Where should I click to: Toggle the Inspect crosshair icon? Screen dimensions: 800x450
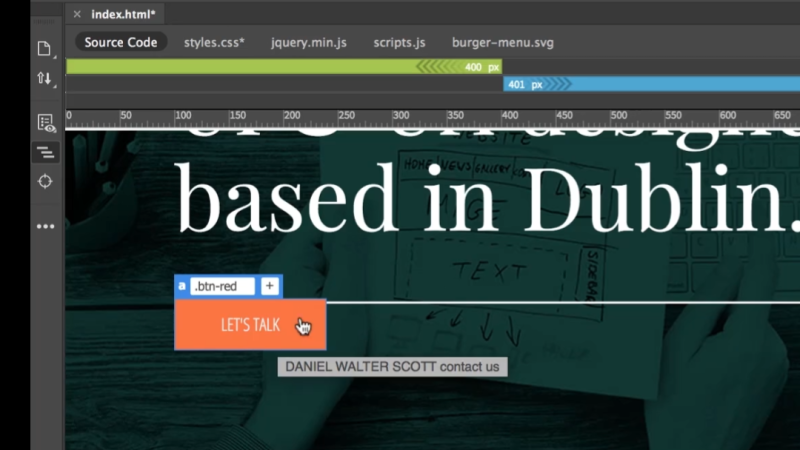45,181
